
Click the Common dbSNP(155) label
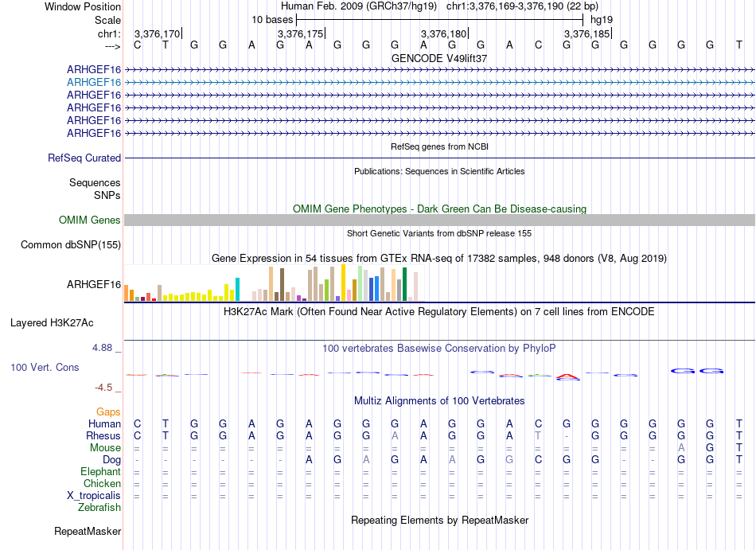[x=71, y=245]
